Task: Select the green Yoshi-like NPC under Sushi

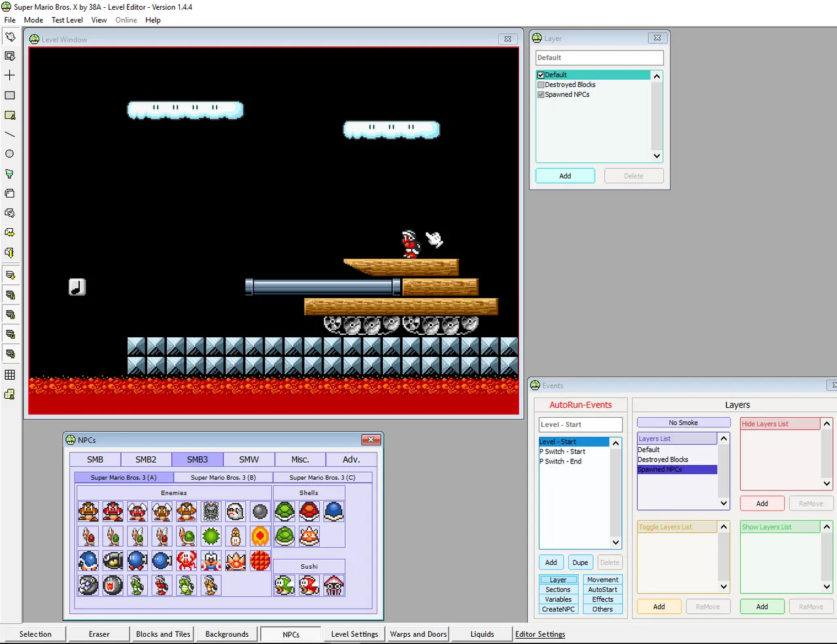Action: pos(284,585)
